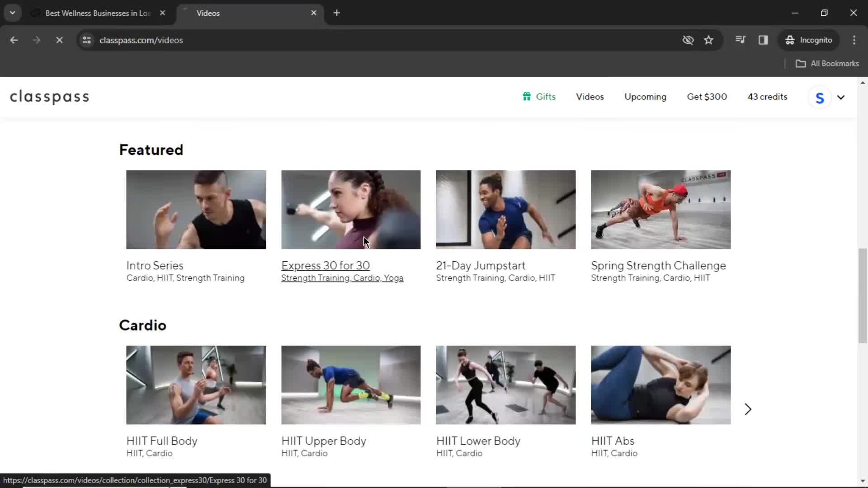This screenshot has width=868, height=488.
Task: Close the Videos tab
Action: [314, 13]
